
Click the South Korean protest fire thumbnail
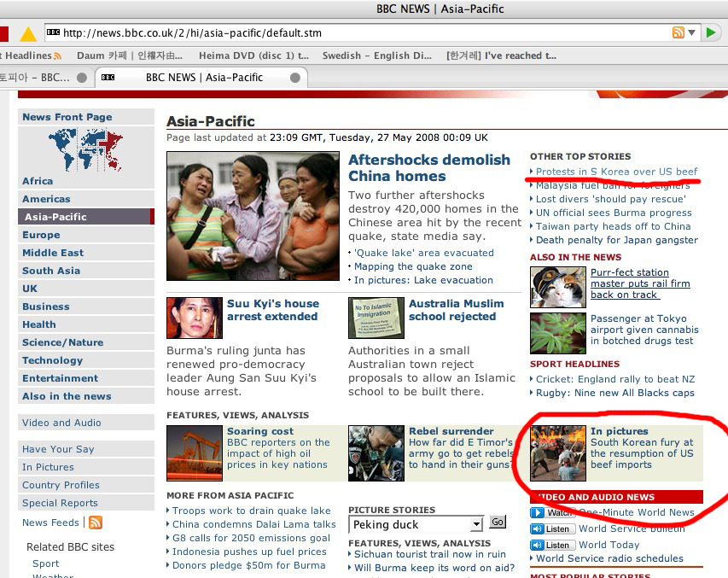pos(557,453)
